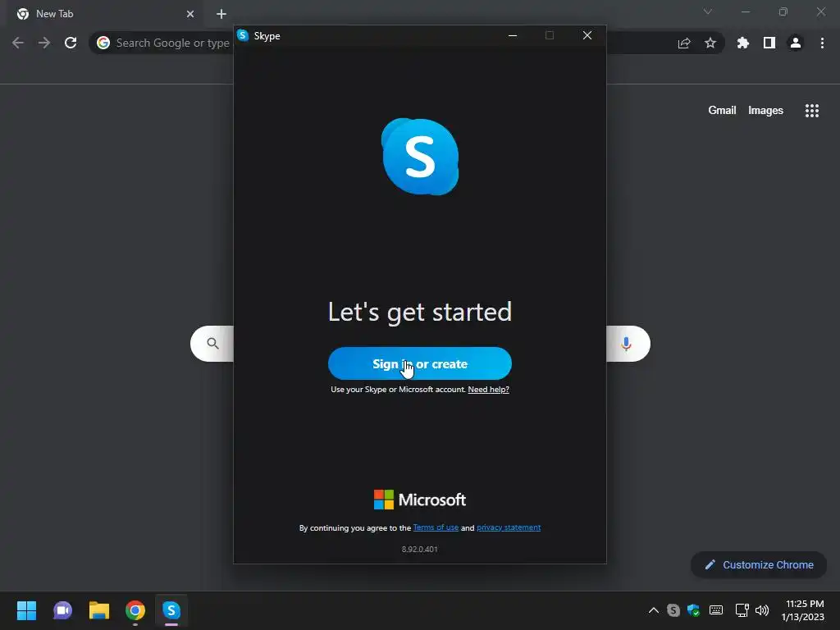Open Chrome extensions puzzle icon

point(742,43)
